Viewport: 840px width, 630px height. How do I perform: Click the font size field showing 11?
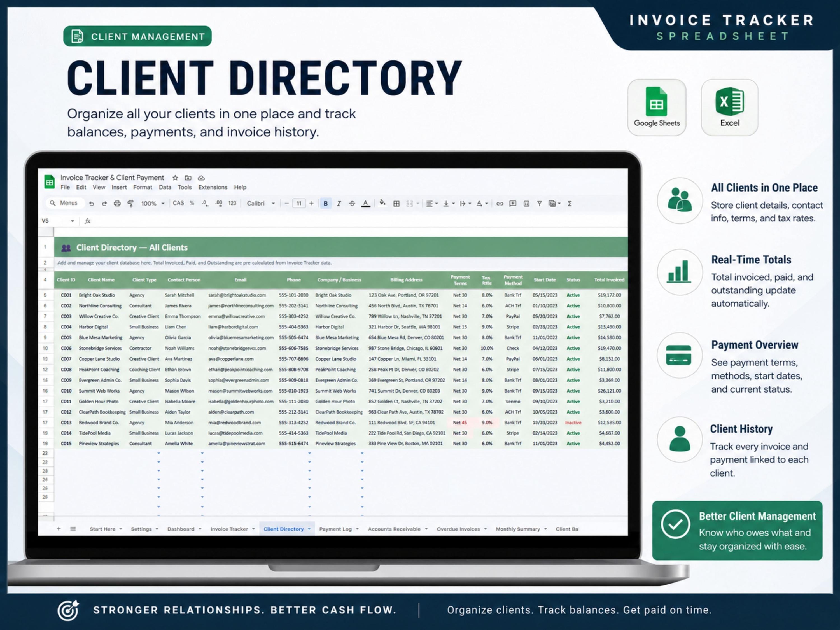tap(299, 204)
